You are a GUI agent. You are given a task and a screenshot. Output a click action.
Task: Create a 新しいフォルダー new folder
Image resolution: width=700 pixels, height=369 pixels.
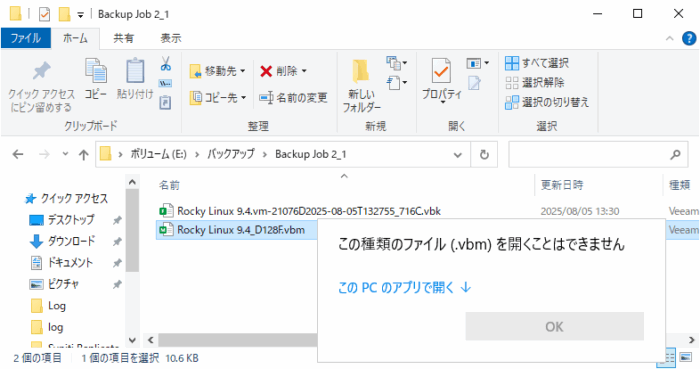[x=362, y=85]
